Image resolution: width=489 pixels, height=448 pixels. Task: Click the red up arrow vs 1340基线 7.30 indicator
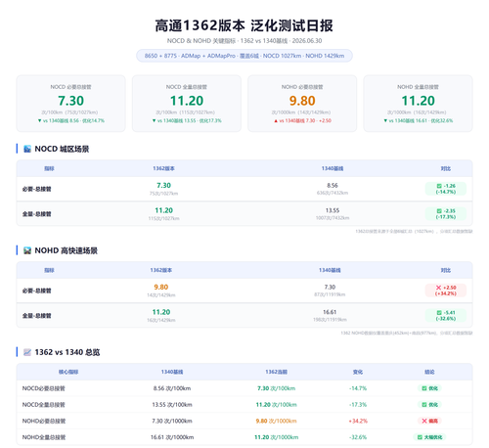pyautogui.click(x=302, y=120)
